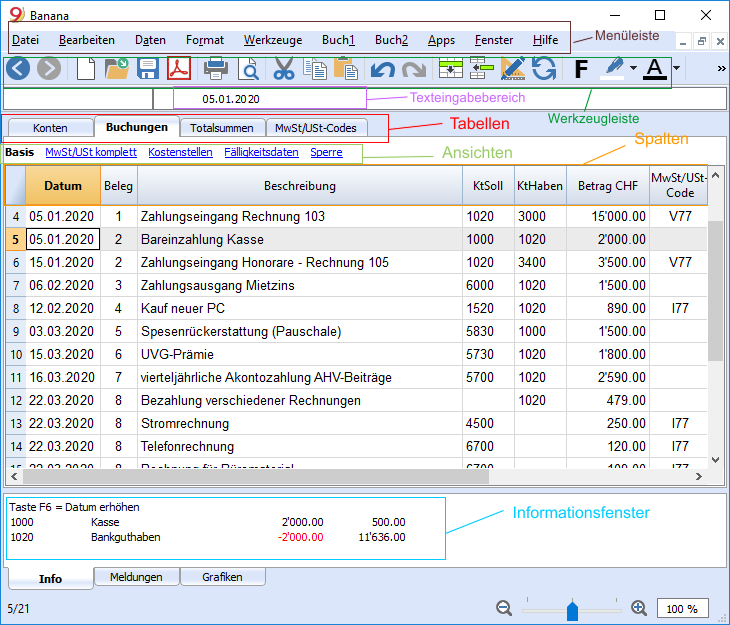Navigate back with the blue arrow

[18, 68]
